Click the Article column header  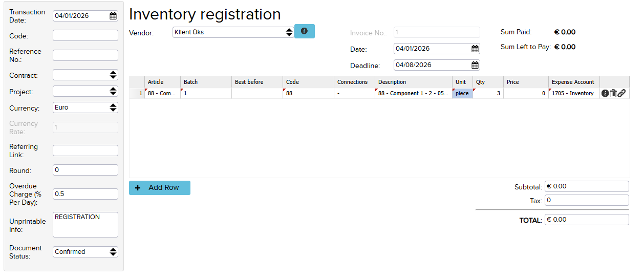(156, 82)
